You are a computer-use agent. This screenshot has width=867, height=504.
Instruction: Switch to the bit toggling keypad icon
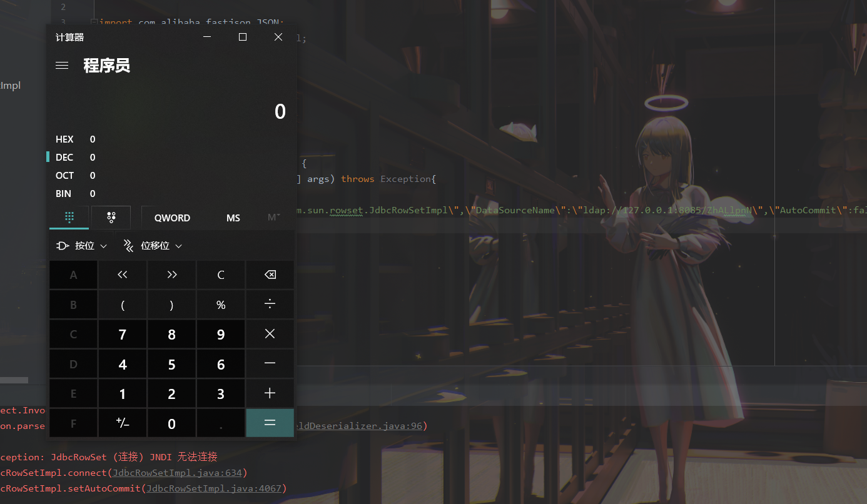coord(111,217)
